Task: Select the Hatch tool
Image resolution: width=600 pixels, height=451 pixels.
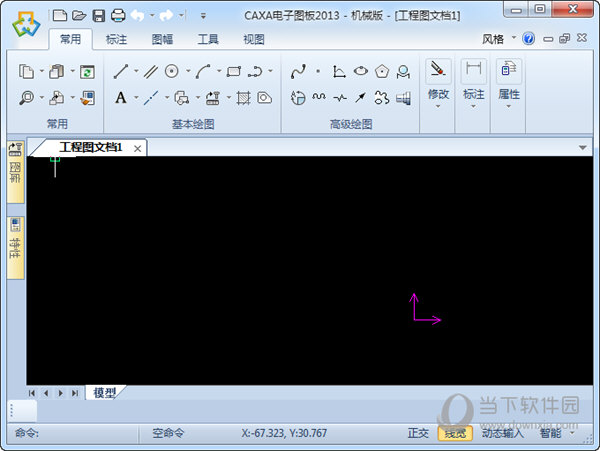Action: (x=243, y=98)
